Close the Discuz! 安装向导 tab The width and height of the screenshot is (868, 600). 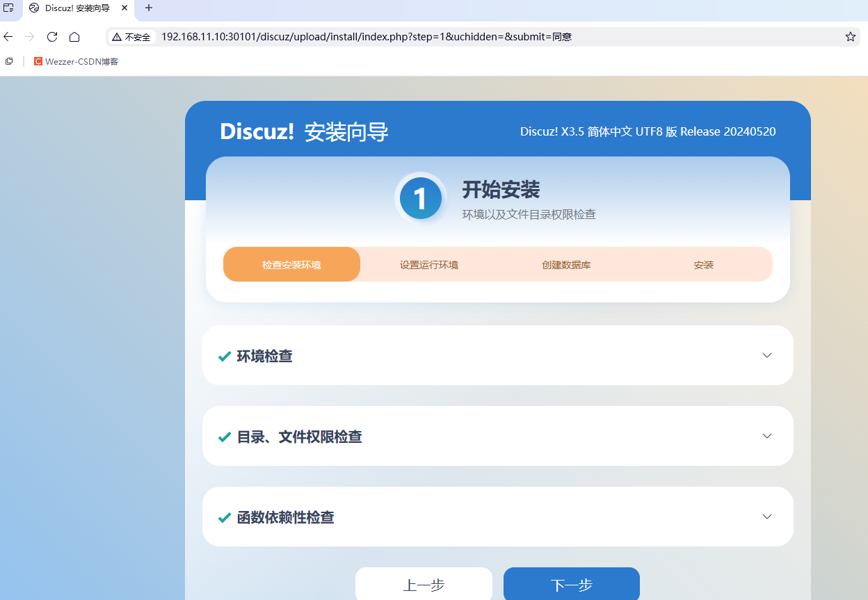point(124,8)
